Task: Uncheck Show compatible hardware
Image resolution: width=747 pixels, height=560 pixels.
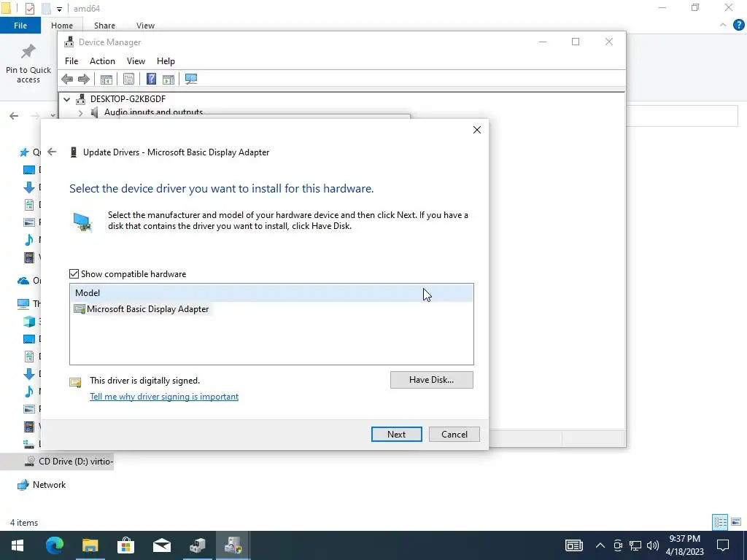Action: (74, 274)
